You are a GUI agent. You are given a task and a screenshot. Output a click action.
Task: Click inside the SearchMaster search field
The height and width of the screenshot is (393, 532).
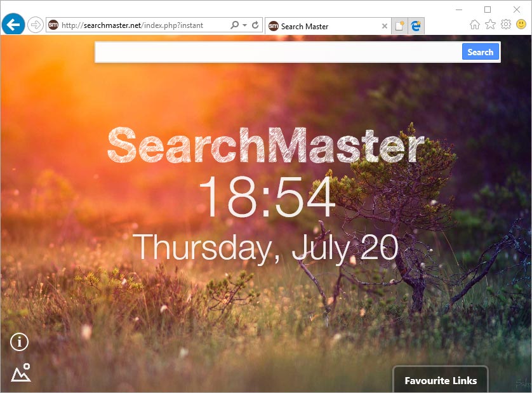(x=278, y=52)
